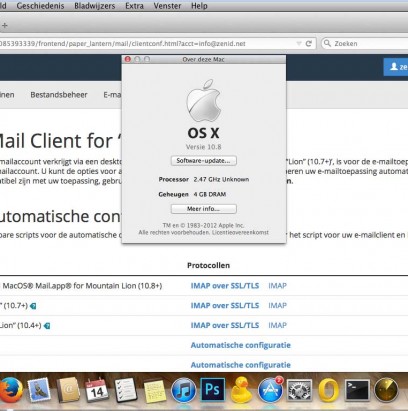Click the user account button at top right
This screenshot has height=411, width=408.
[x=396, y=67]
